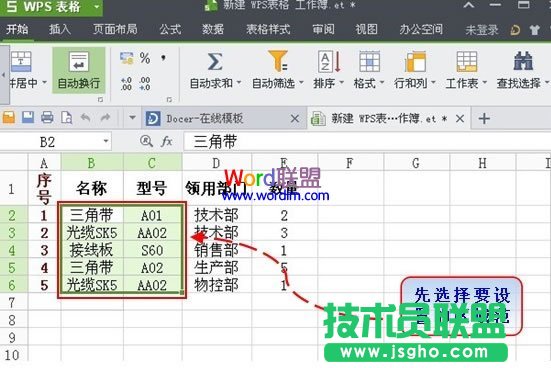Click the decrease decimal places icon
This screenshot has width=551, height=368.
click(x=145, y=84)
